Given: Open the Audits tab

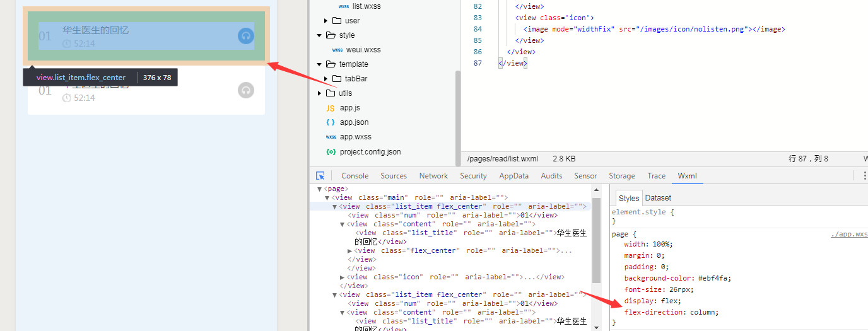Looking at the screenshot, I should tap(551, 176).
